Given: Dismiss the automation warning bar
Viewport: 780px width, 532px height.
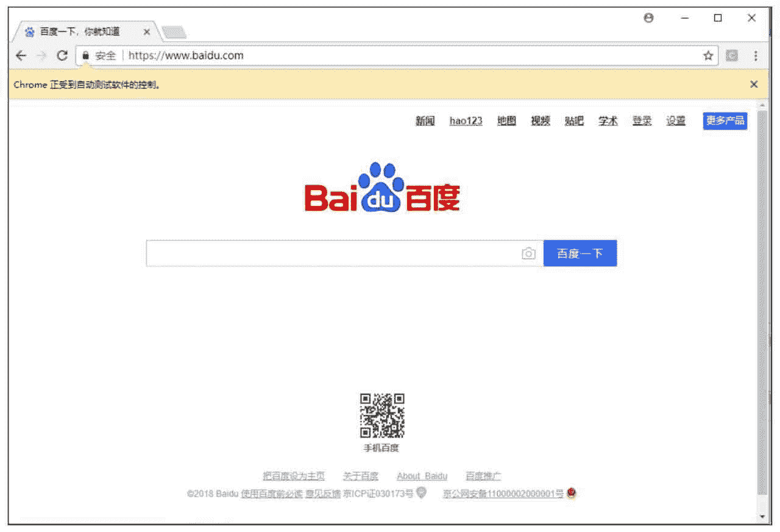Looking at the screenshot, I should [x=754, y=85].
